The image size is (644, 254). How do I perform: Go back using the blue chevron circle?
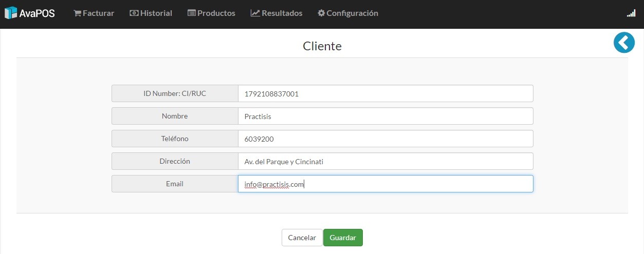point(624,43)
